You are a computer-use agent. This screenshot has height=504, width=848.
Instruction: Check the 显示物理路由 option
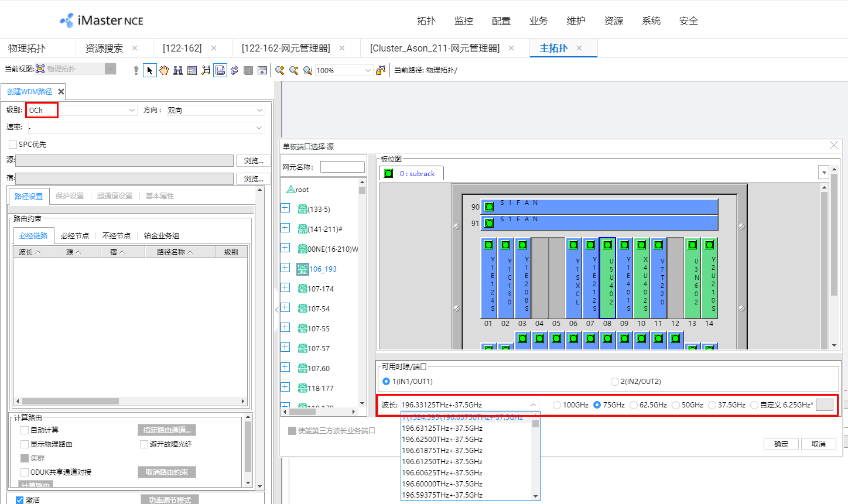point(25,444)
